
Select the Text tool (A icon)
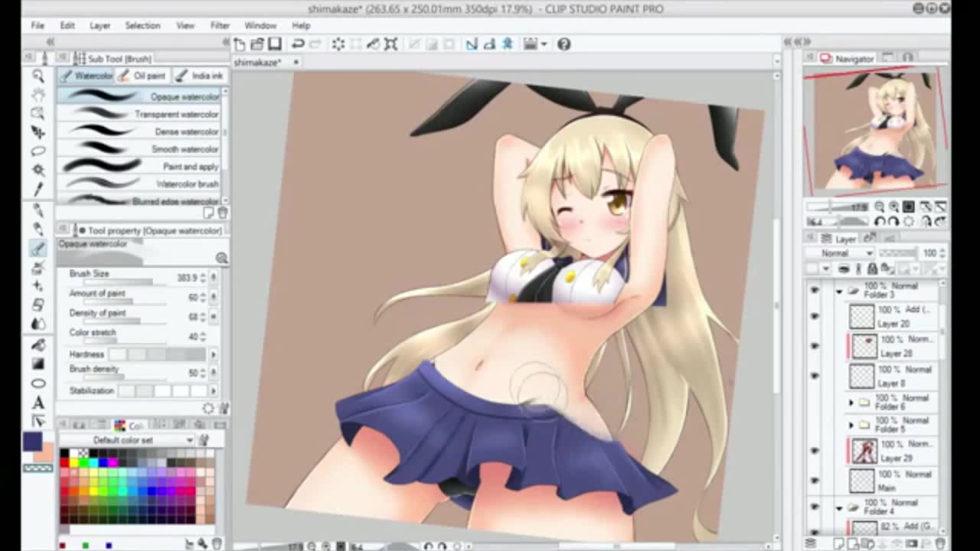pyautogui.click(x=38, y=403)
